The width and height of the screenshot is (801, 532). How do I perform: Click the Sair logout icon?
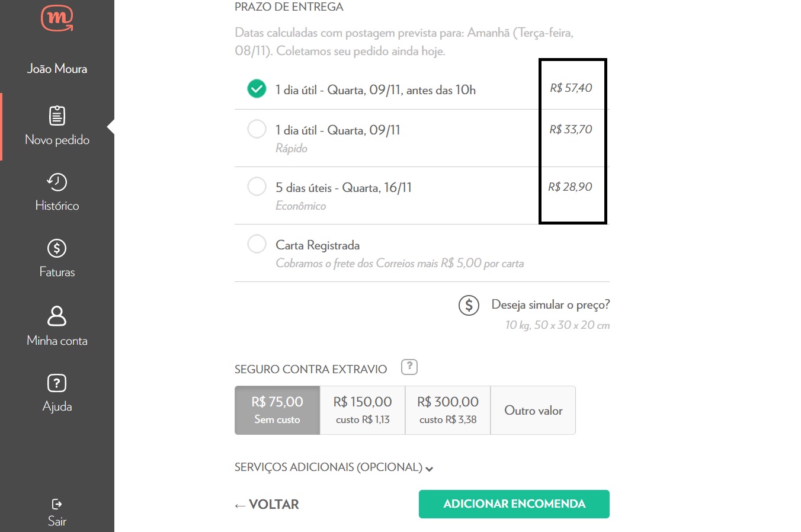[x=57, y=504]
